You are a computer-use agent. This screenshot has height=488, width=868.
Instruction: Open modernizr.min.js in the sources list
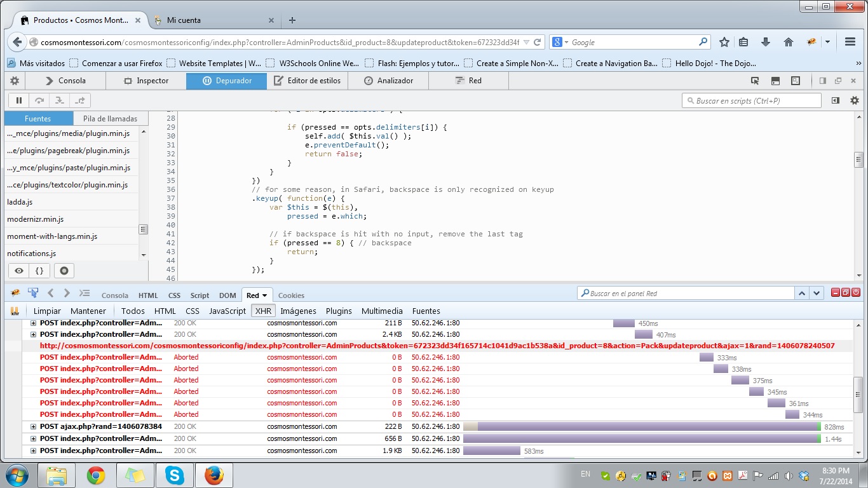click(36, 219)
